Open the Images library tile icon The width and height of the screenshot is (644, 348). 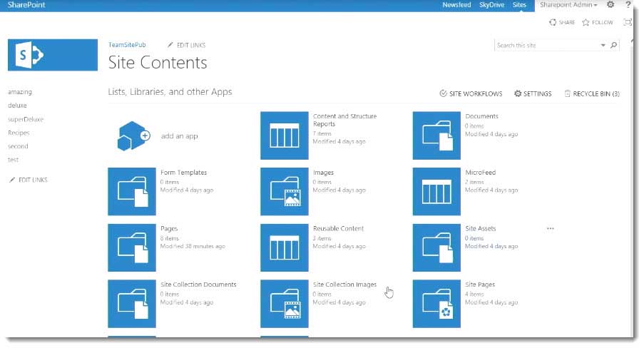pos(284,191)
